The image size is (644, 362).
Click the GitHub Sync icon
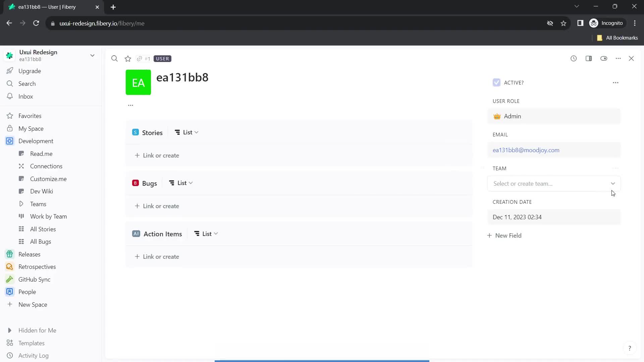point(9,279)
